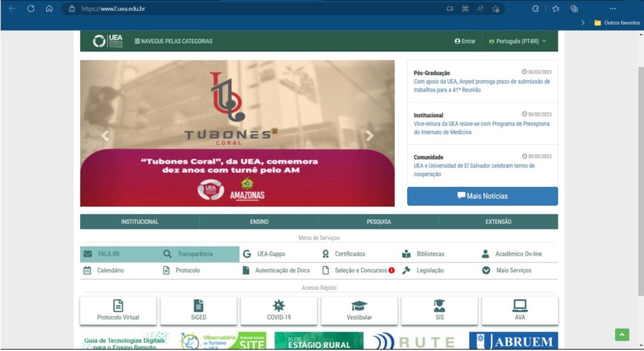Open COVID-19 quick access tile
This screenshot has height=351, width=644.
click(279, 311)
